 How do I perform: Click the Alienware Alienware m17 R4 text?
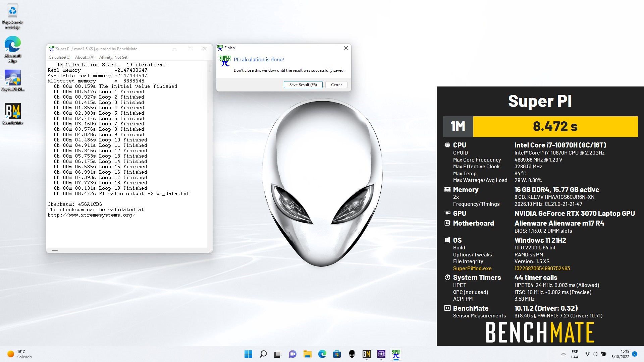pyautogui.click(x=559, y=223)
